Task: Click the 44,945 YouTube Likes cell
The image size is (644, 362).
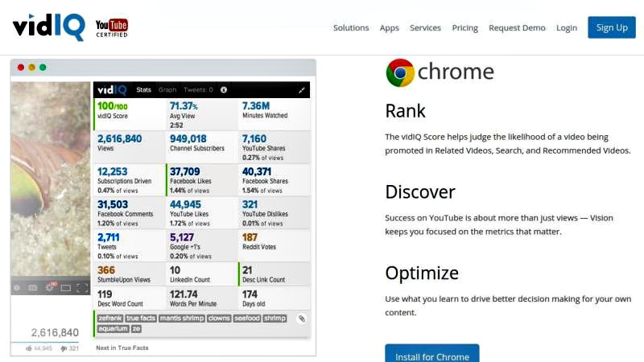Action: [202, 213]
